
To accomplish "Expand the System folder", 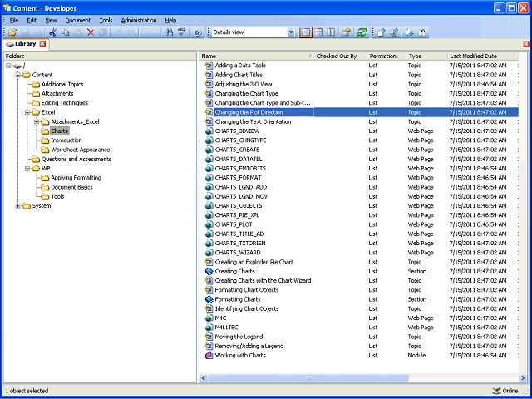I will tap(18, 206).
